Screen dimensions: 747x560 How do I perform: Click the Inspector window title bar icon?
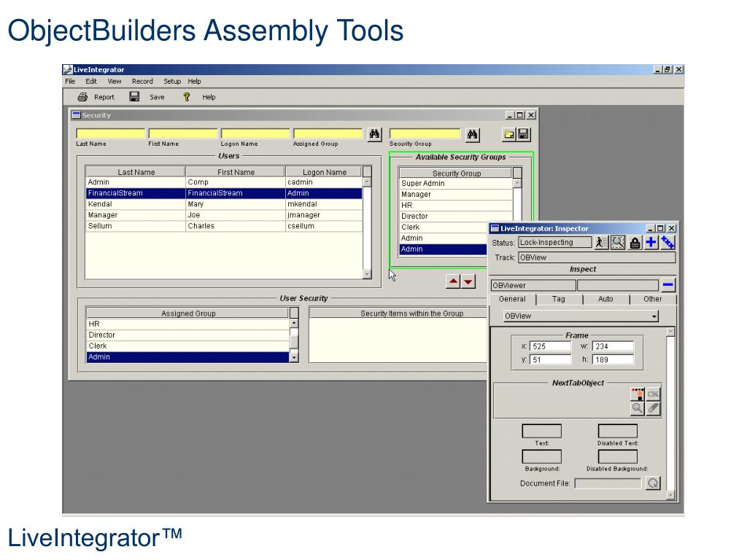495,228
